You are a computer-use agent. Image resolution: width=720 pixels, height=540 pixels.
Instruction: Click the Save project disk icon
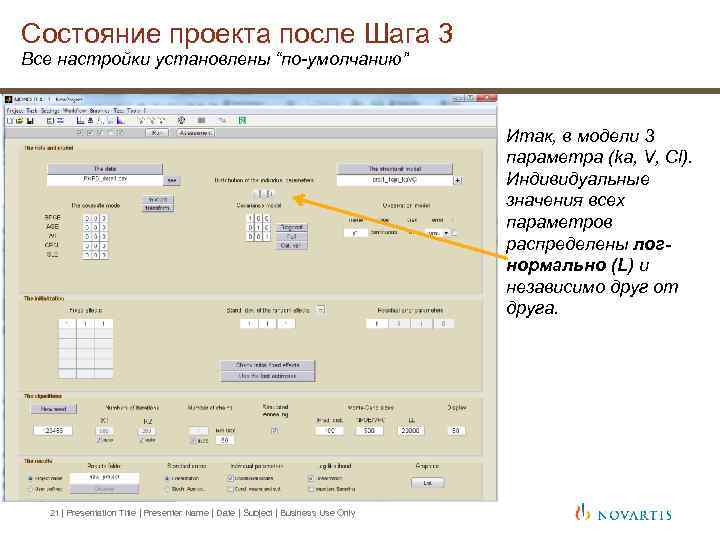click(30, 121)
